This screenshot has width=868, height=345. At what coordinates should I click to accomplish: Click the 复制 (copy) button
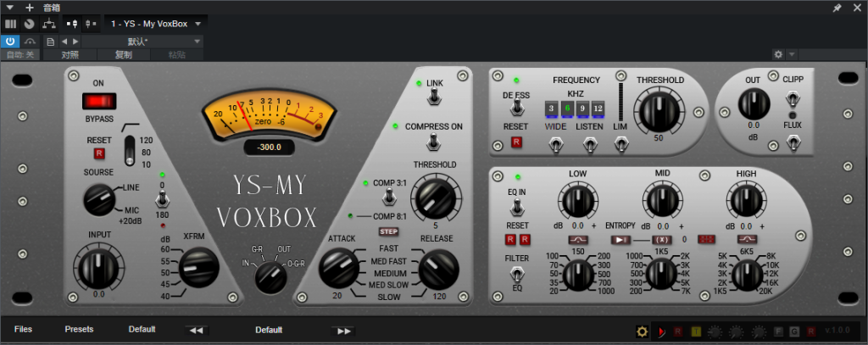123,55
